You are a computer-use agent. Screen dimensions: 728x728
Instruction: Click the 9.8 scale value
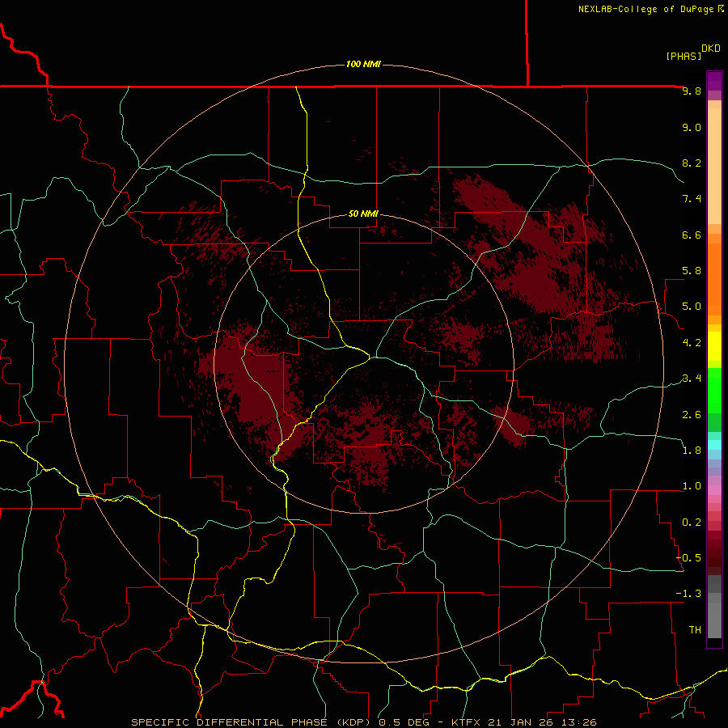(x=692, y=91)
